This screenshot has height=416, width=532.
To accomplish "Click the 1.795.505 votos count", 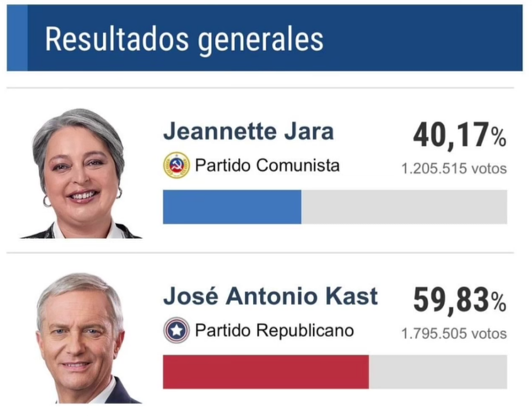I will 454,333.
